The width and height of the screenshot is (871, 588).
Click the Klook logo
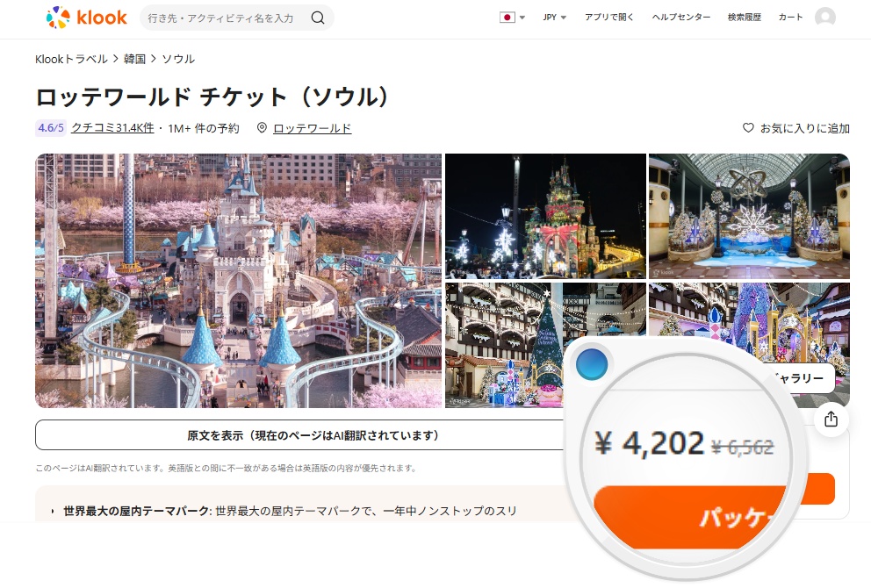click(87, 18)
